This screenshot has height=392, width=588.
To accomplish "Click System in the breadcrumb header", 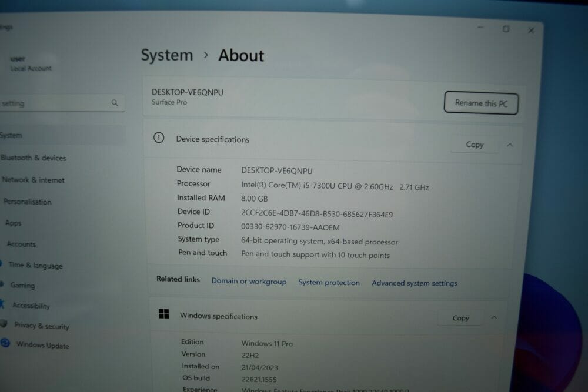I will pyautogui.click(x=167, y=55).
